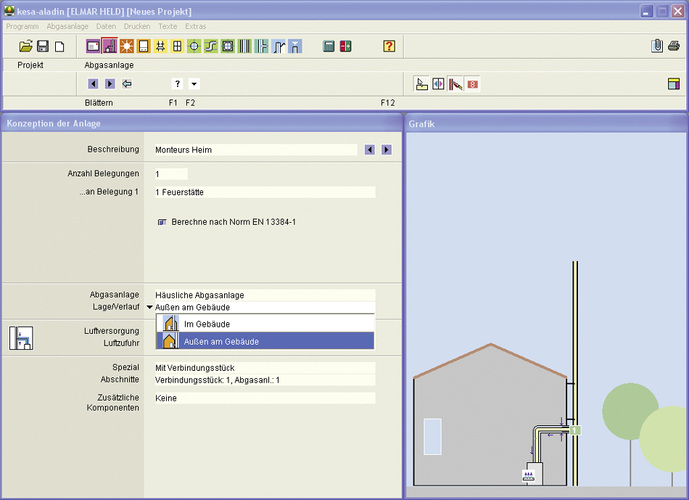689x500 pixels.
Task: Click the previous arrow beside Beschreibung field
Action: click(x=369, y=150)
